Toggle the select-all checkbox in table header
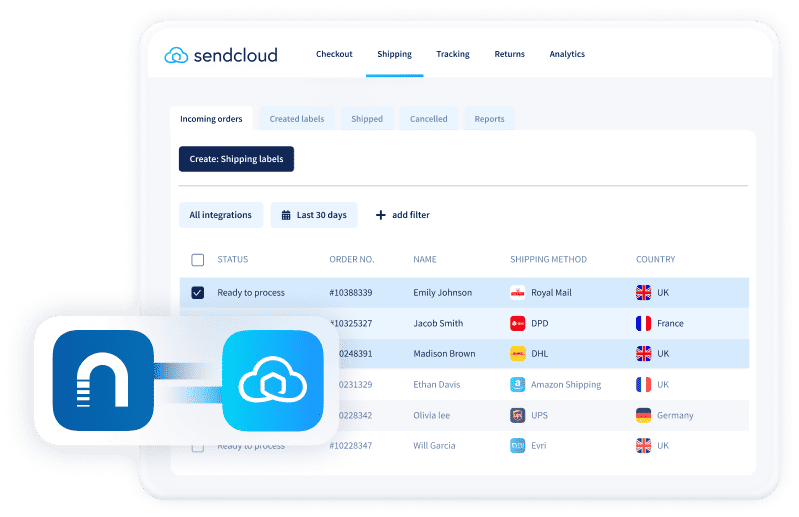The width and height of the screenshot is (799, 517). click(x=197, y=260)
